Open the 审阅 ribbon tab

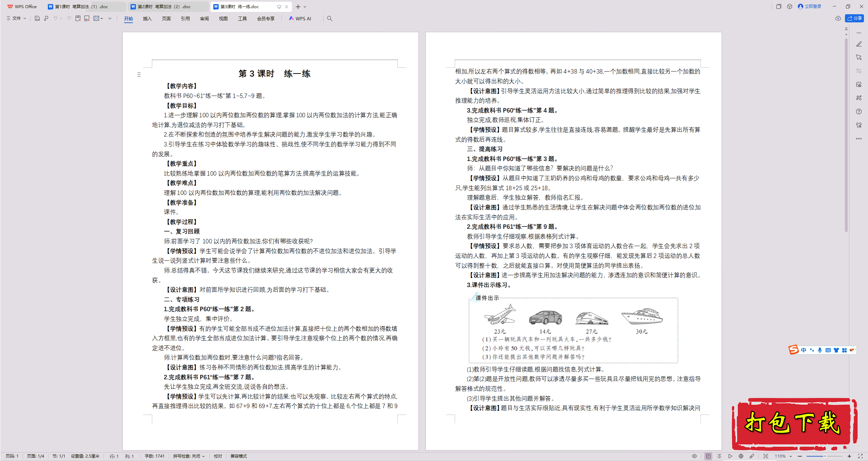click(x=204, y=19)
